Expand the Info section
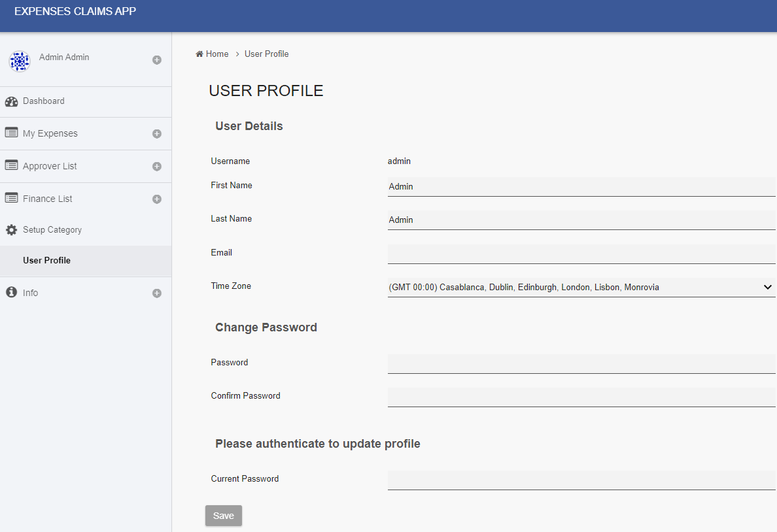The height and width of the screenshot is (532, 777). click(157, 293)
